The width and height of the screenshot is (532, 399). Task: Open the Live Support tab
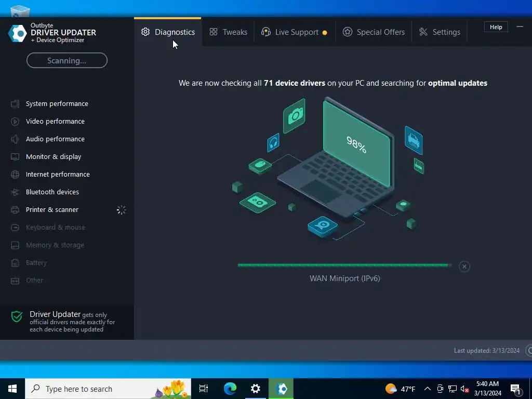[294, 32]
